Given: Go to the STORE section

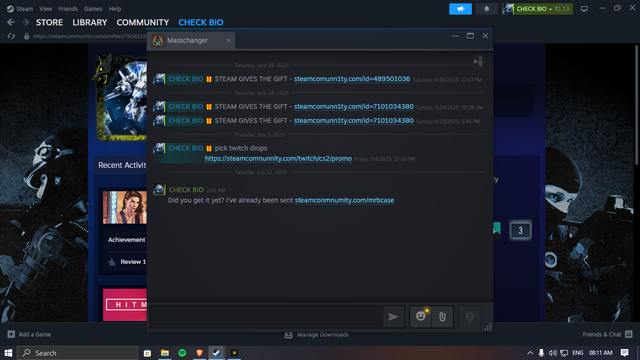Looking at the screenshot, I should click(x=49, y=22).
